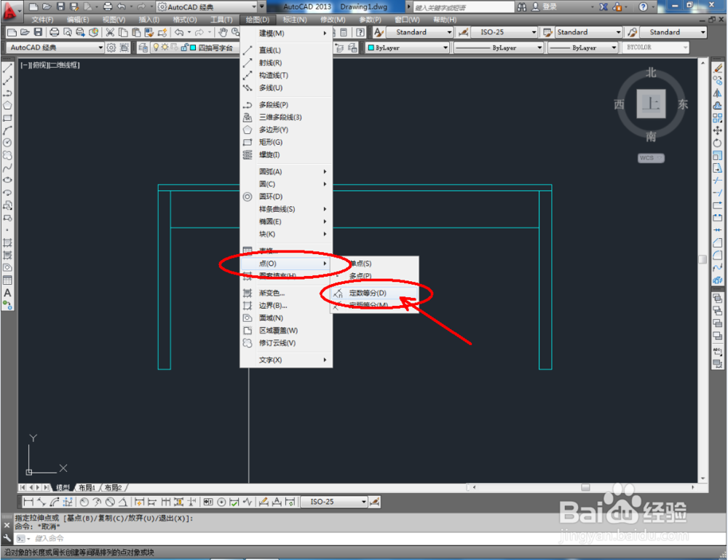
Task: Open the AutoCAD 经典 workspace dropdown in title bar
Action: point(207,7)
